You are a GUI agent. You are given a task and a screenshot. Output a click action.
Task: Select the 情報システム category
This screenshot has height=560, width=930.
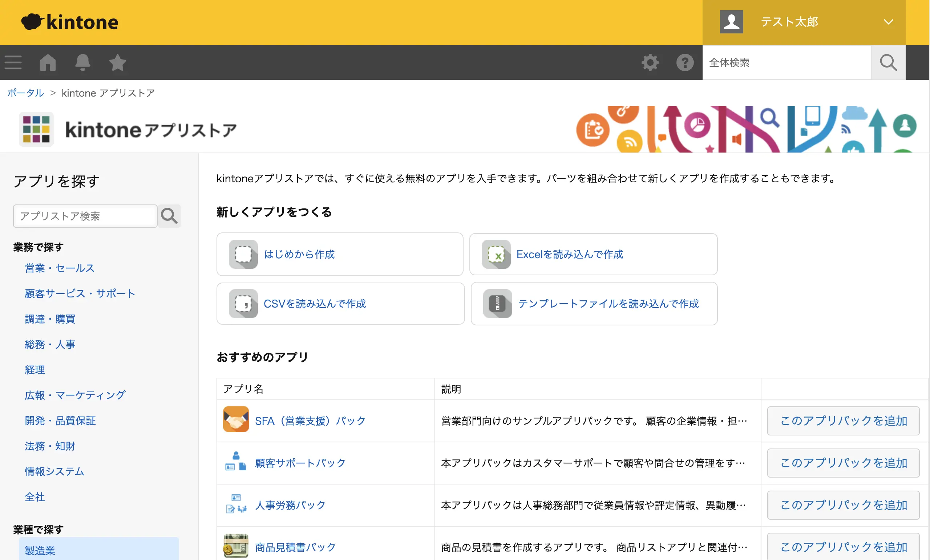tap(54, 471)
